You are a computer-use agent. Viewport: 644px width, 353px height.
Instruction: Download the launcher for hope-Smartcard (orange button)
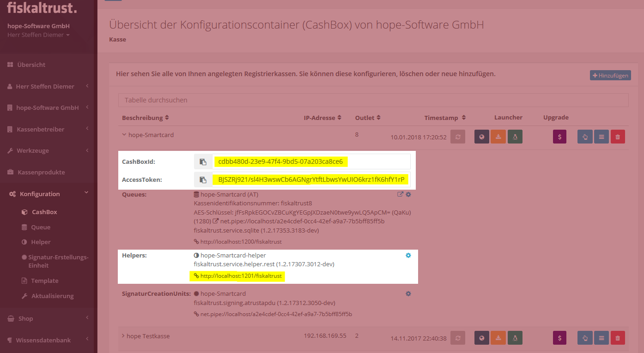[x=498, y=137]
